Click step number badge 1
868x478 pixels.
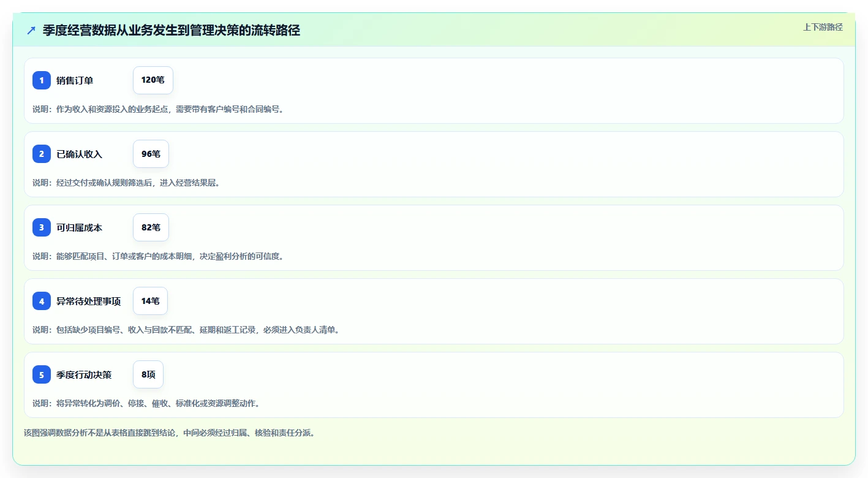pyautogui.click(x=42, y=80)
